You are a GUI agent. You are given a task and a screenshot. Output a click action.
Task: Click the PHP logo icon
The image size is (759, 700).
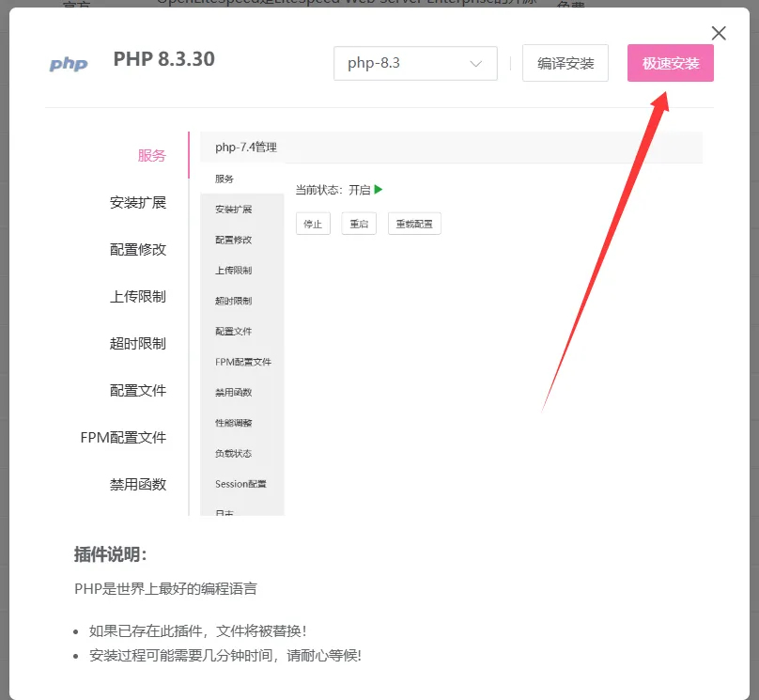pos(69,63)
